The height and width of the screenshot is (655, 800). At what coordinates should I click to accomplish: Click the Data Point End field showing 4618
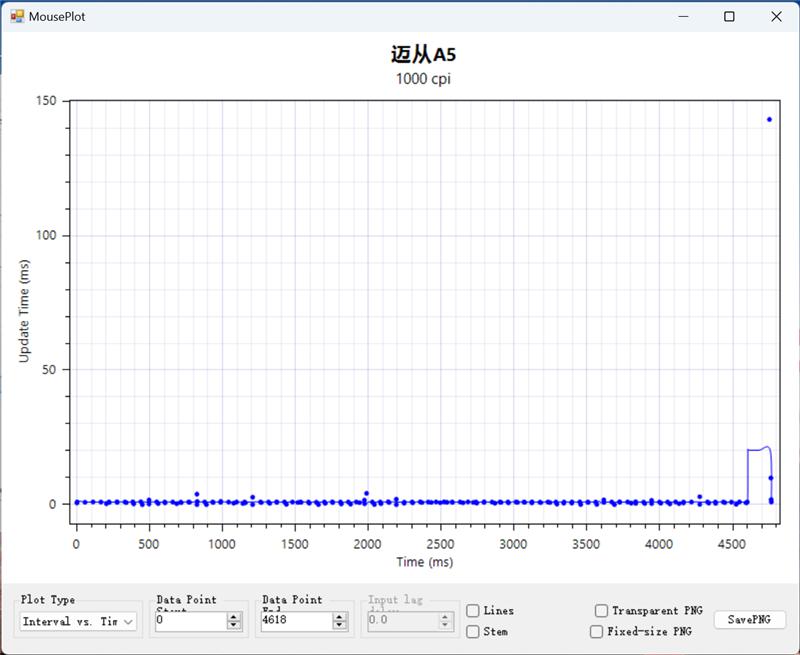[x=295, y=622]
